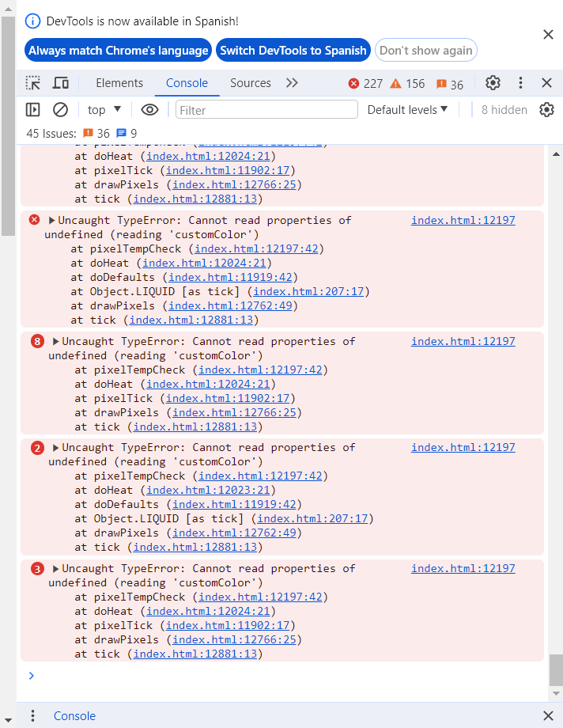Open the console sidebar panel icon
Image resolution: width=563 pixels, height=728 pixels.
click(32, 109)
